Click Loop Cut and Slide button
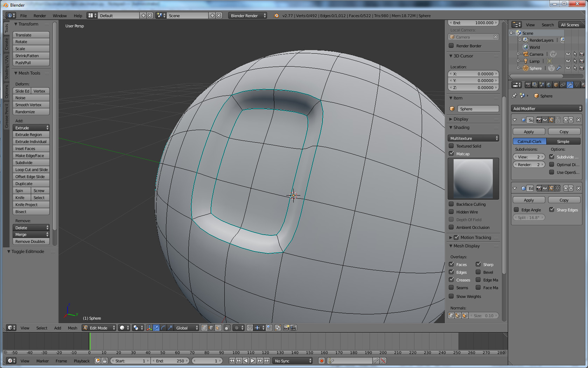Screen dimensions: 588x368 click(31, 170)
